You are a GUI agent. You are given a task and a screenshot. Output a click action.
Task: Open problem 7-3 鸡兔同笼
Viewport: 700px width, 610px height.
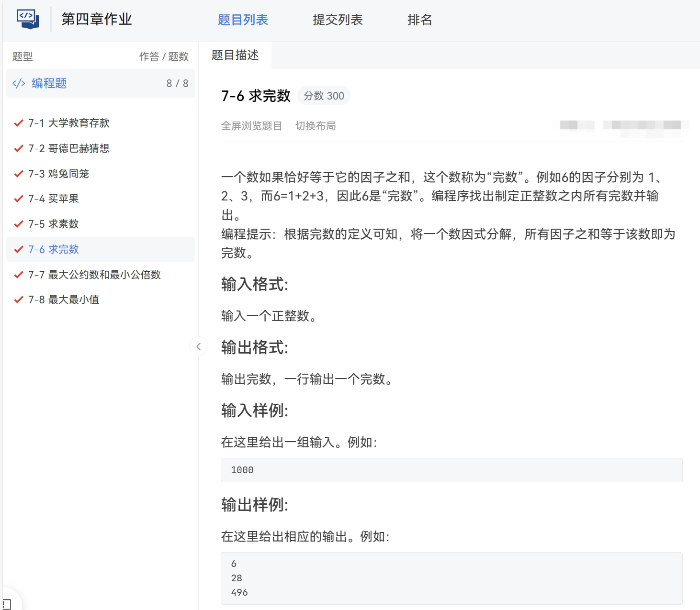pyautogui.click(x=101, y=174)
